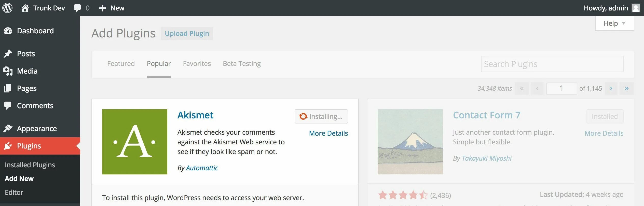Open Installed Plugins submenu item
The height and width of the screenshot is (206, 644).
30,165
